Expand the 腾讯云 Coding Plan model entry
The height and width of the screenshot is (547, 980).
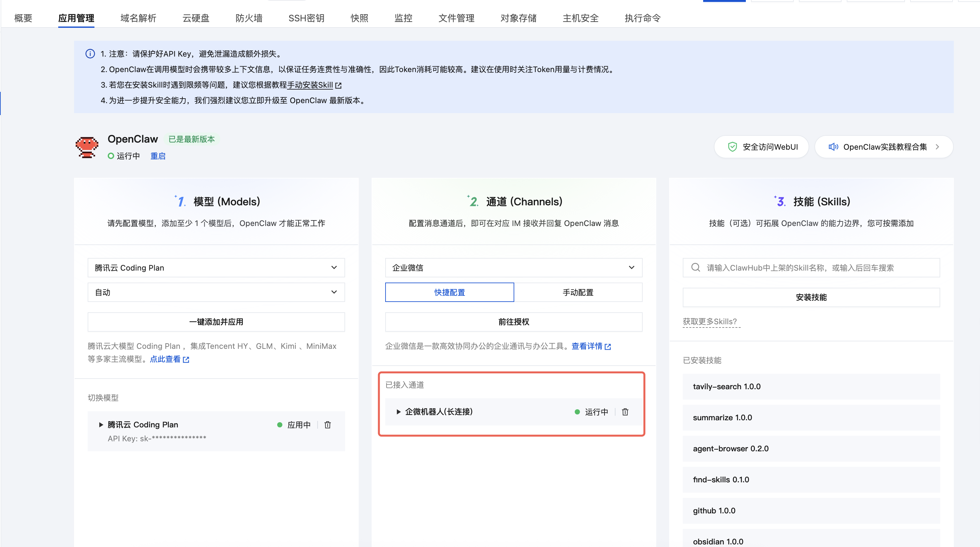click(101, 424)
